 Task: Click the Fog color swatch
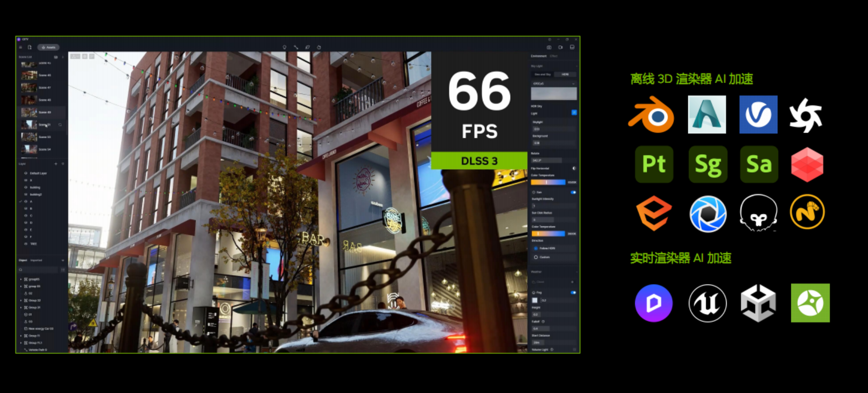pyautogui.click(x=535, y=300)
